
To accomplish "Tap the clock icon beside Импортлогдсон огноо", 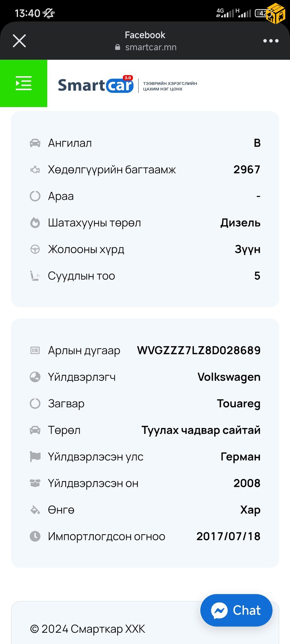I will pos(35,536).
